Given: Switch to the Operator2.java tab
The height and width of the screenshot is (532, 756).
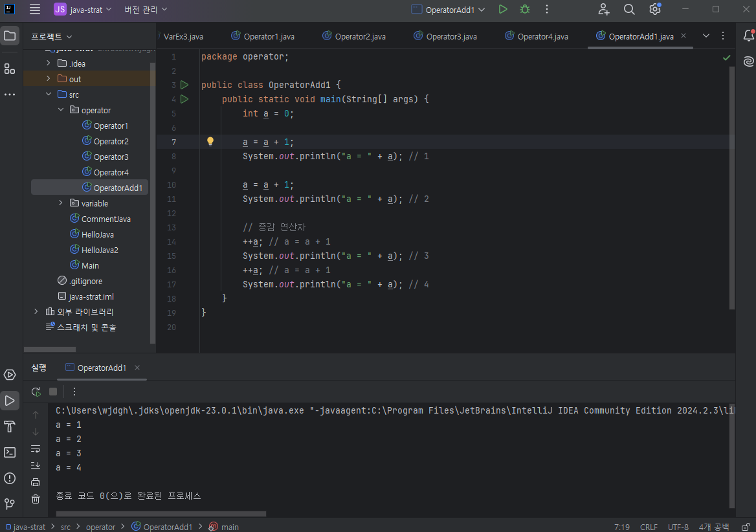Looking at the screenshot, I should click(354, 36).
